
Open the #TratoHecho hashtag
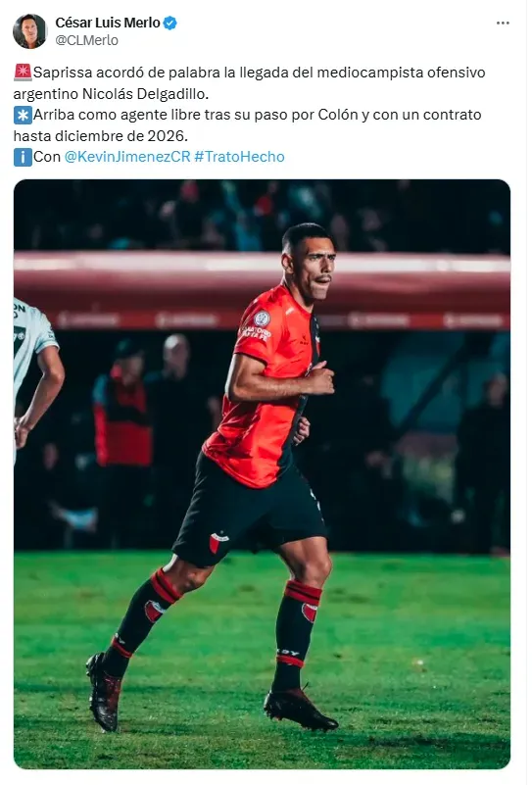239,157
